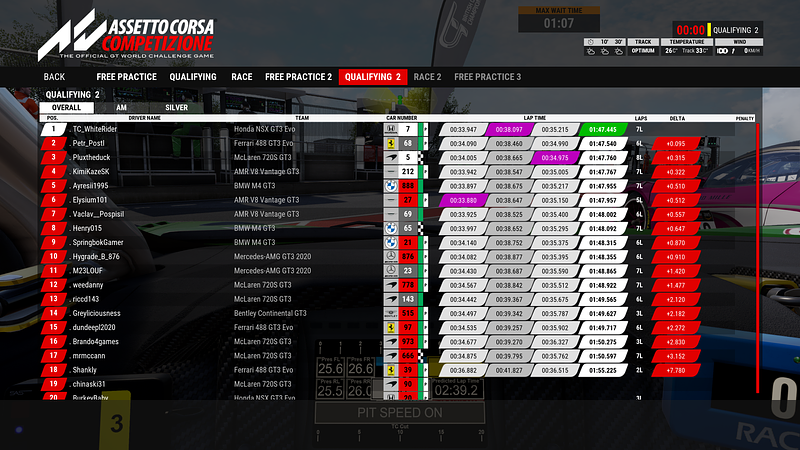Select driver Ayresii1995 row
This screenshot has width=800, height=450.
tap(387, 186)
